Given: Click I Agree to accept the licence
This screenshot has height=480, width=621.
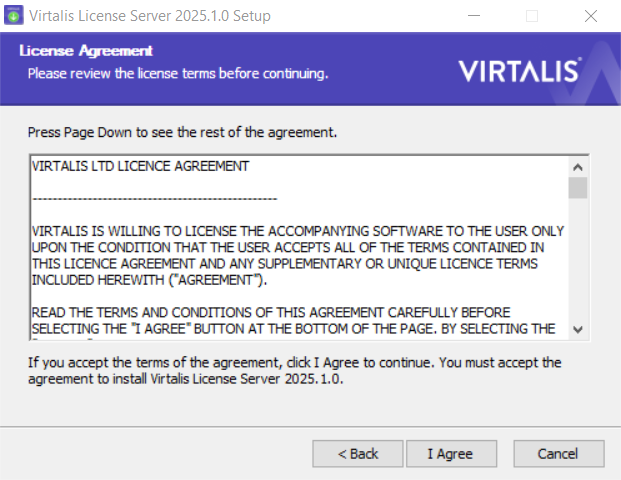Looking at the screenshot, I should coord(451,453).
